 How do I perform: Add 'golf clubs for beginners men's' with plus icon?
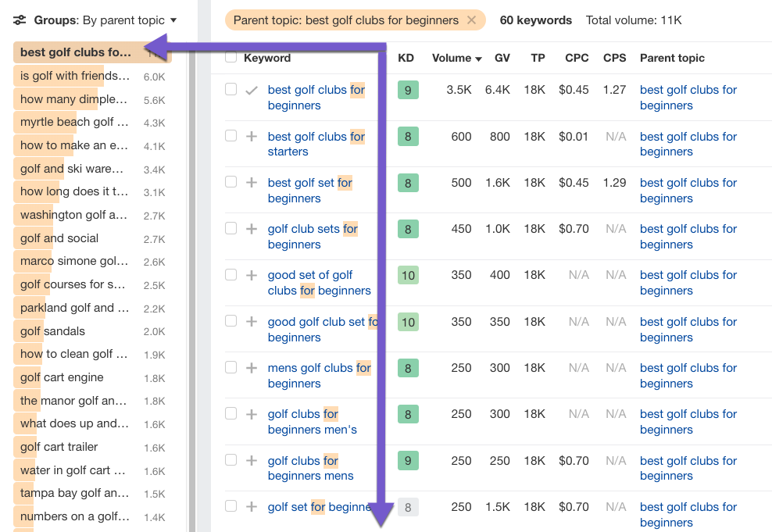pos(252,414)
